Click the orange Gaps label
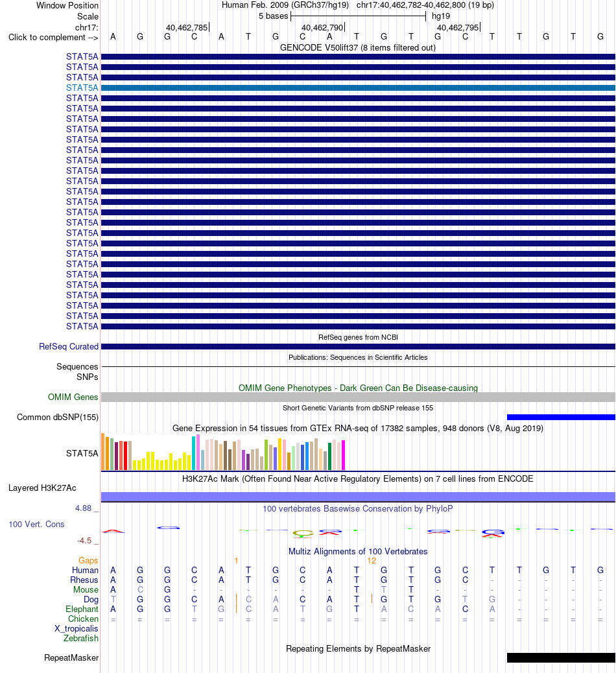Screen dimensions: 616x673 click(x=88, y=561)
